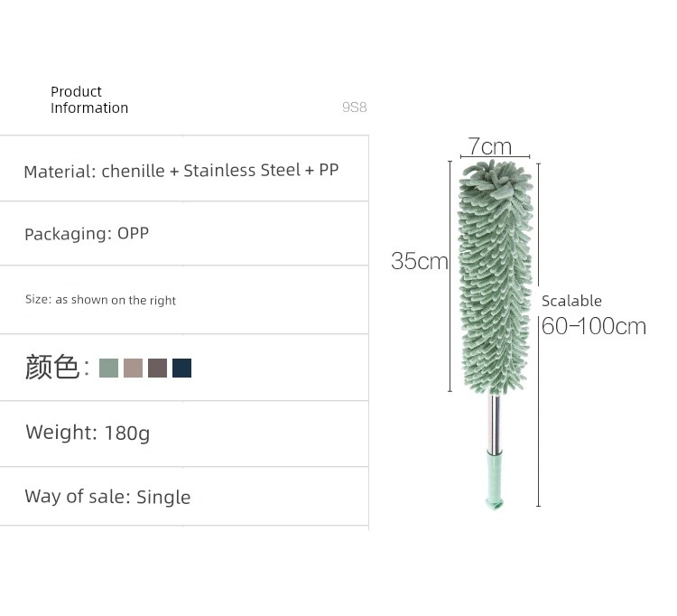Choose the brown taupe color swatch
This screenshot has height=616, width=677.
tap(158, 368)
